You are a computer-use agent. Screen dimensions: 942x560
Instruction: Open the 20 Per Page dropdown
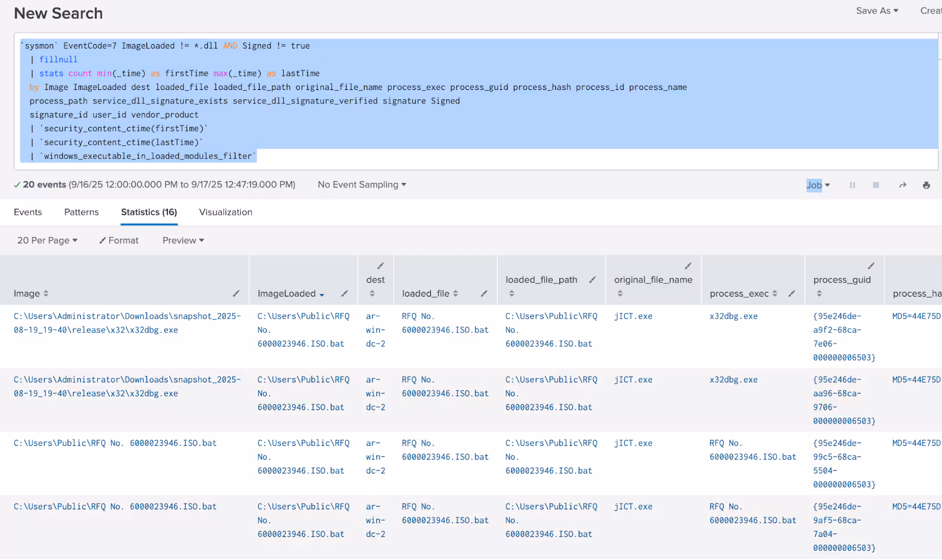(x=47, y=241)
